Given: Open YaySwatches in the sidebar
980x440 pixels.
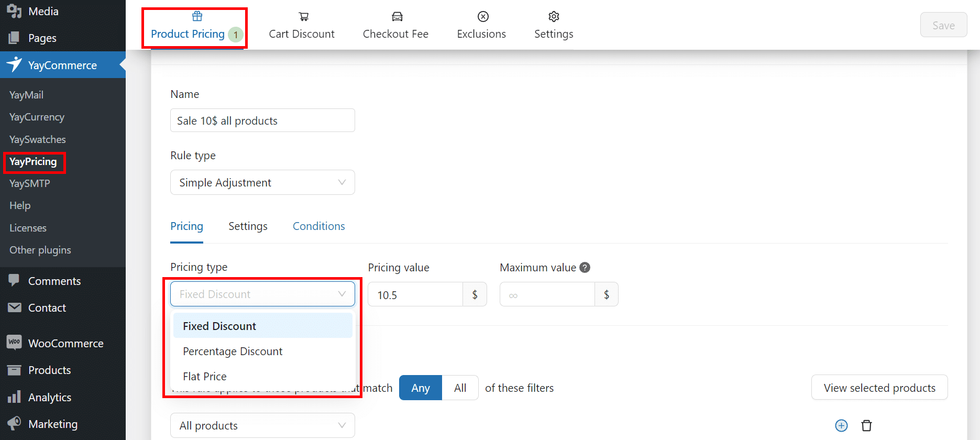Looking at the screenshot, I should tap(38, 139).
